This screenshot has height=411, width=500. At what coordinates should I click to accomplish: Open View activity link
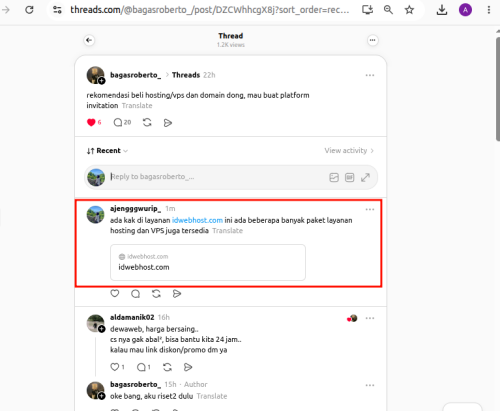(x=349, y=151)
